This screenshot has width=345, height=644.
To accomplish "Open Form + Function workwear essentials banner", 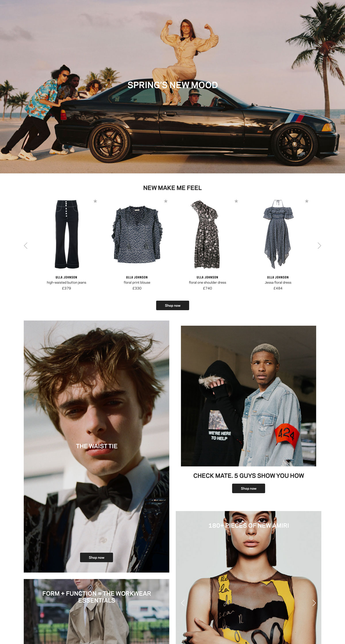I will point(96,611).
